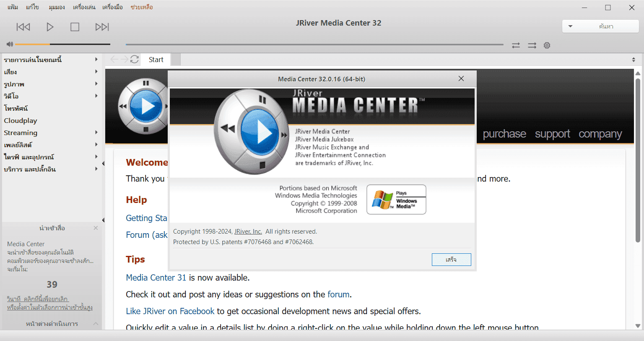The image size is (644, 341).
Task: Expand the รูปภาพ section arrow
Action: pyautogui.click(x=96, y=84)
